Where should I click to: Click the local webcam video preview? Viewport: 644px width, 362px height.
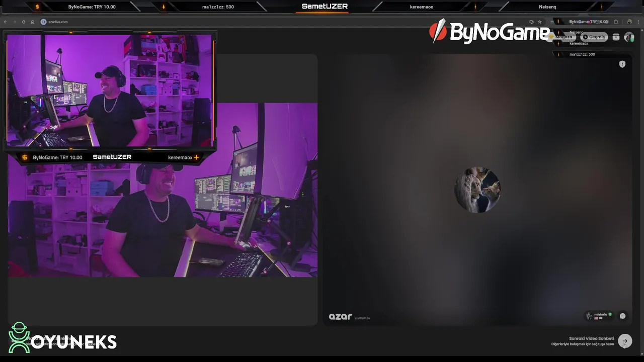tap(163, 190)
